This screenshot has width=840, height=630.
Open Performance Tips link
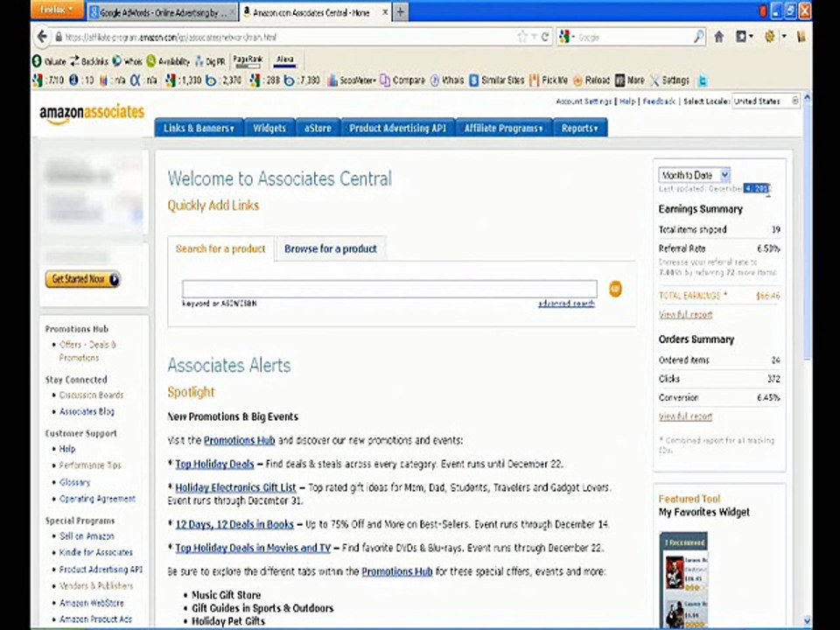pyautogui.click(x=90, y=465)
